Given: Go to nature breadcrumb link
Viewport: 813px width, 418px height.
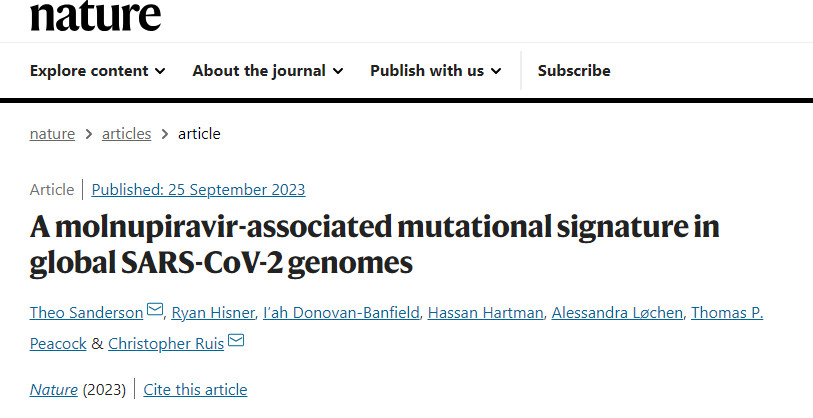Looking at the screenshot, I should coord(52,133).
